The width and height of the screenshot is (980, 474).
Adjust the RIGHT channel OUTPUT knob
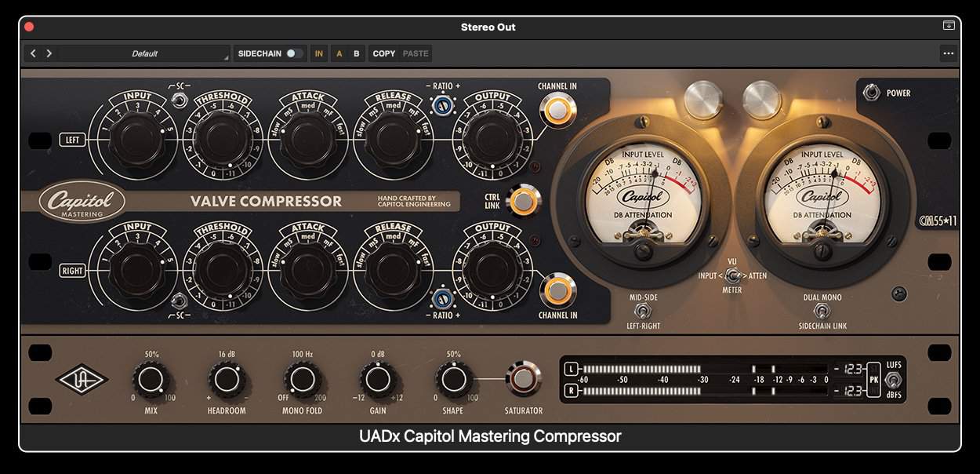point(492,271)
